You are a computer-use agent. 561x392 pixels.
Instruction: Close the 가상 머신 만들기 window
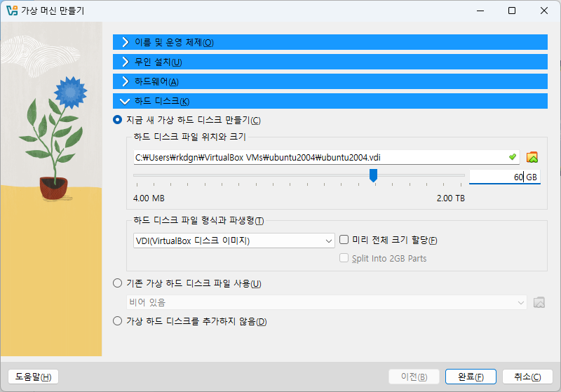point(544,11)
